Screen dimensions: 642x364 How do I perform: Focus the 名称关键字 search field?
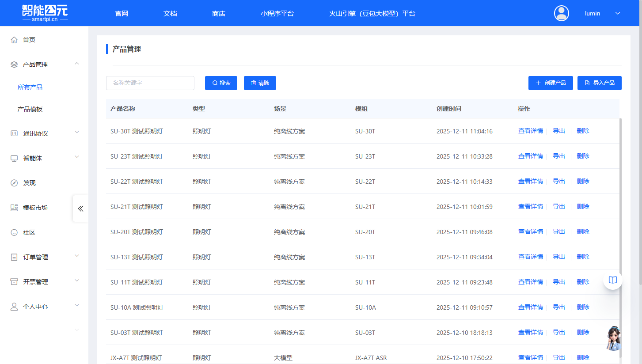tap(150, 83)
